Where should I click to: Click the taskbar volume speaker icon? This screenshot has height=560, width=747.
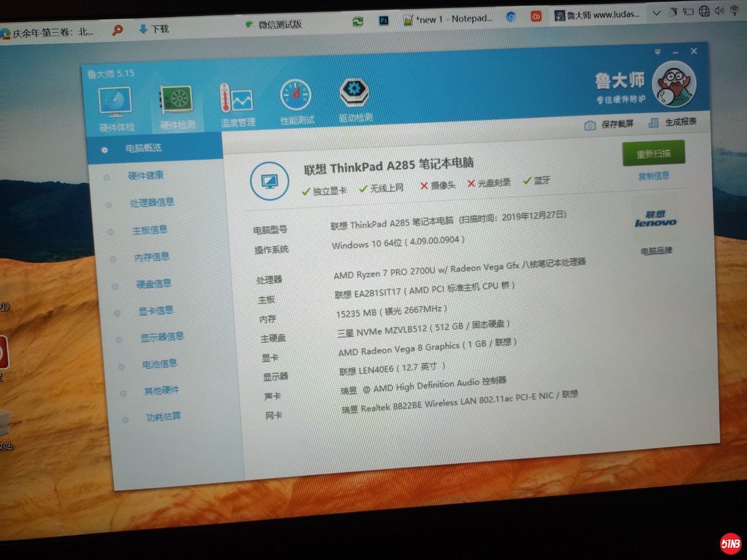pyautogui.click(x=719, y=11)
